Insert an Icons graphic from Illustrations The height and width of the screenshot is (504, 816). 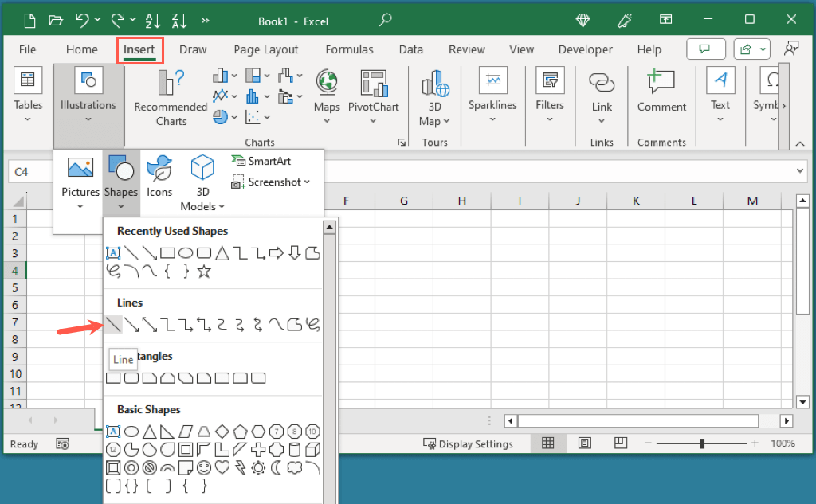pyautogui.click(x=159, y=169)
